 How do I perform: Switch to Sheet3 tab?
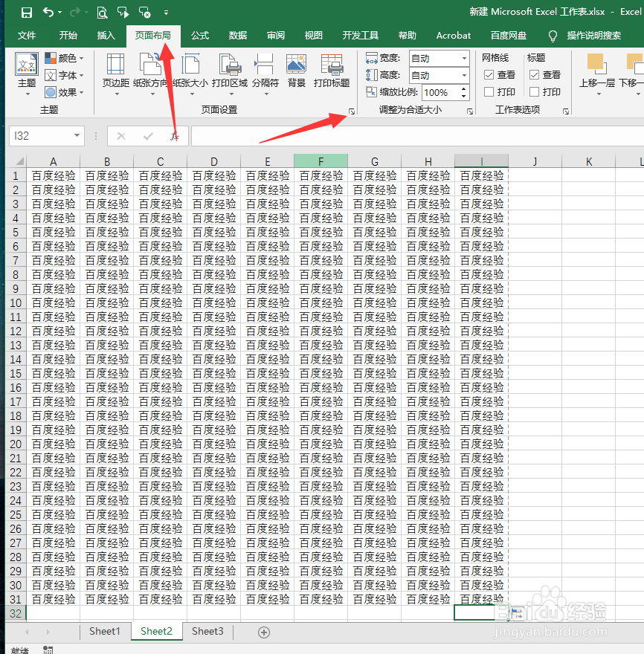[x=207, y=632]
